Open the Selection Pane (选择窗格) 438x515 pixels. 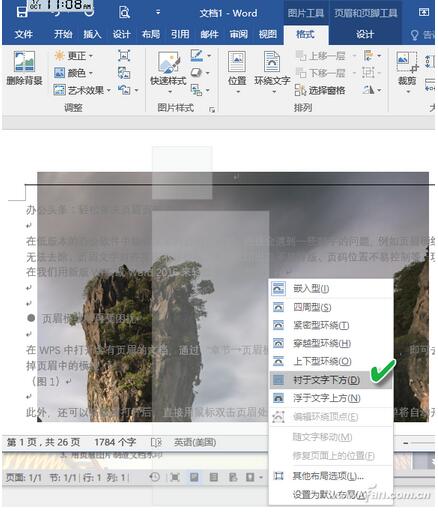click(x=320, y=90)
